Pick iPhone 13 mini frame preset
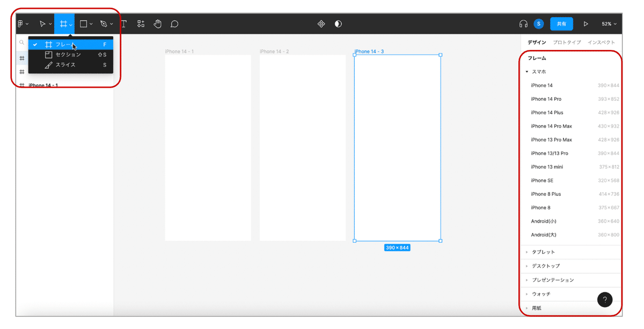This screenshot has width=644, height=329. 572,167
